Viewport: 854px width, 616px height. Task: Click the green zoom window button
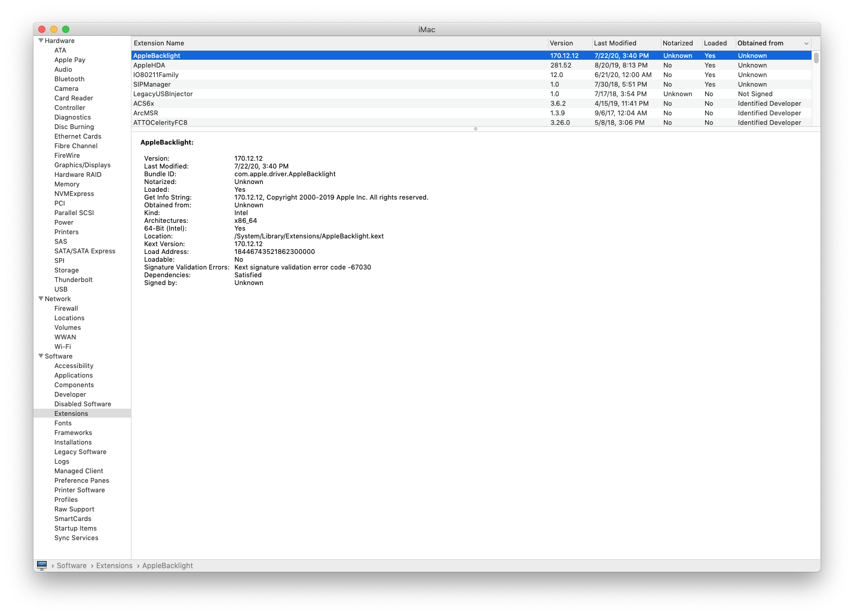click(x=66, y=29)
